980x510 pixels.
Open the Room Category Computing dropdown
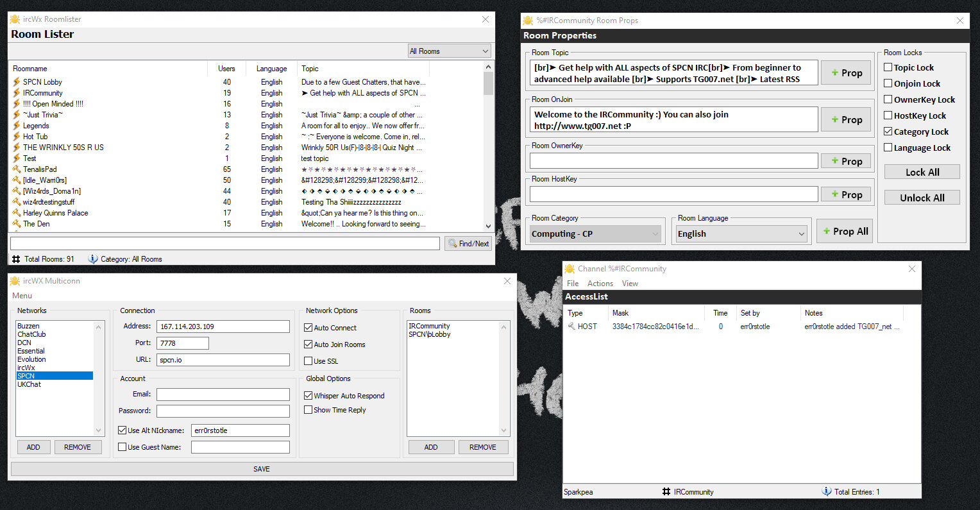coord(595,234)
